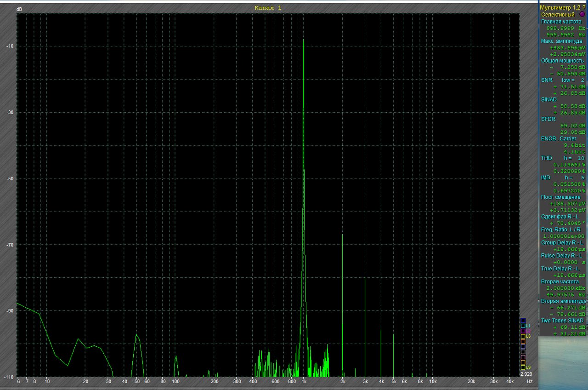Select the -7.250 dB power reading
Viewport: 588px width, 390px height.
pyautogui.click(x=567, y=67)
